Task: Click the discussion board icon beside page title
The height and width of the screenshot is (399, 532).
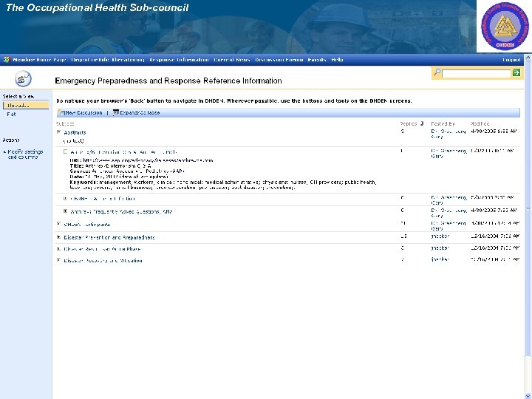Action: coord(23,79)
